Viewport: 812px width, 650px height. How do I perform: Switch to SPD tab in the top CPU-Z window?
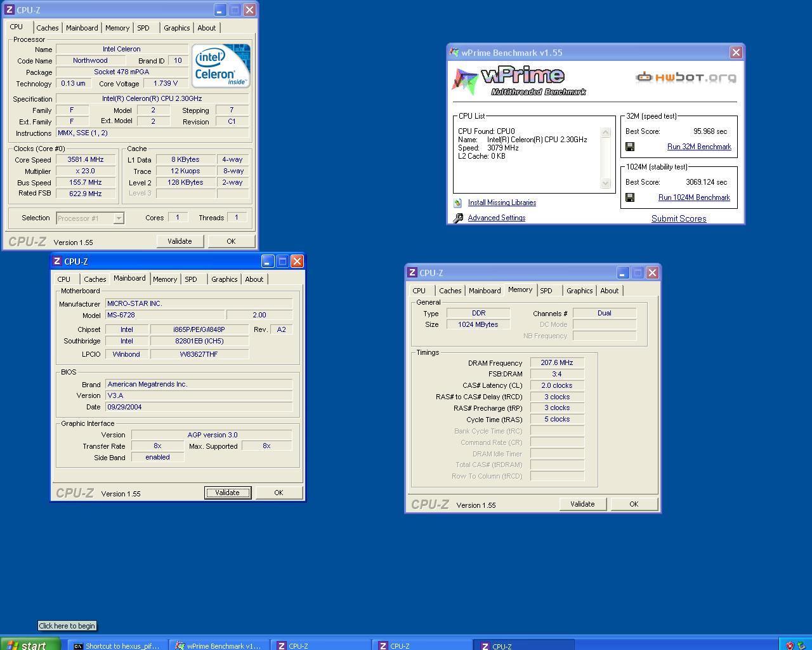(143, 28)
